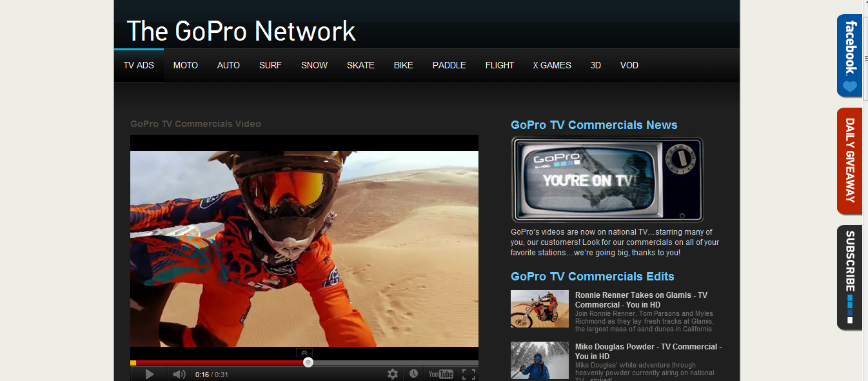This screenshot has width=868, height=381.
Task: Open the TV ADS tab
Action: pos(139,65)
